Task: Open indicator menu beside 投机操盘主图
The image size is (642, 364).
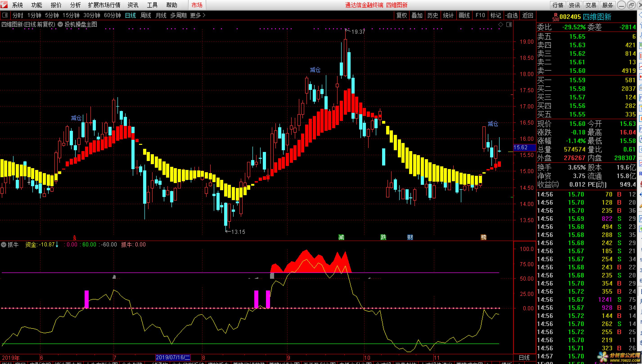Action: pos(60,24)
